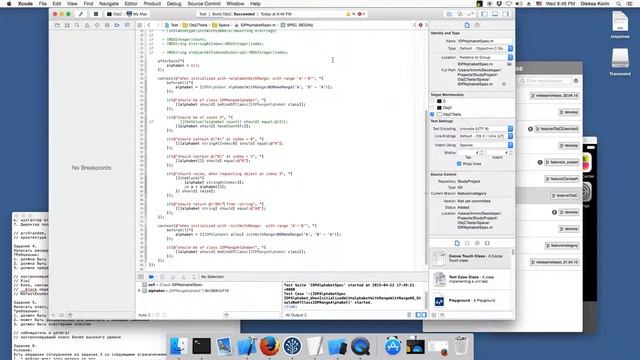
Task: Open the Type dropdown in File inspector
Action: tap(485, 49)
